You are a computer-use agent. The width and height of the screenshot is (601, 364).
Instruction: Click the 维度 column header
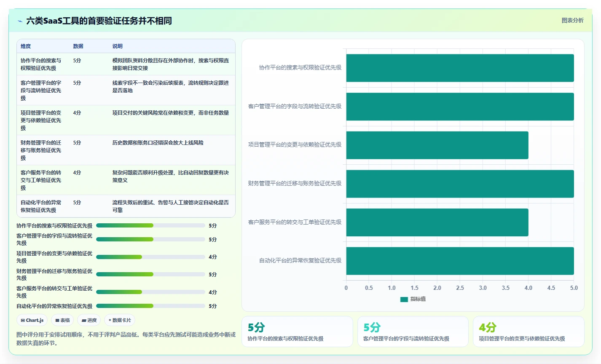[x=26, y=46]
